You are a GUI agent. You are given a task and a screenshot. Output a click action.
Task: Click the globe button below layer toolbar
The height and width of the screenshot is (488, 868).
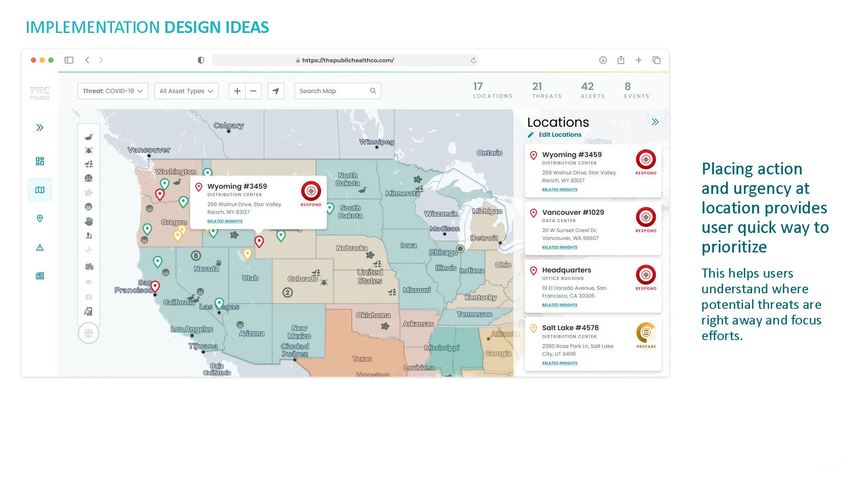[89, 334]
